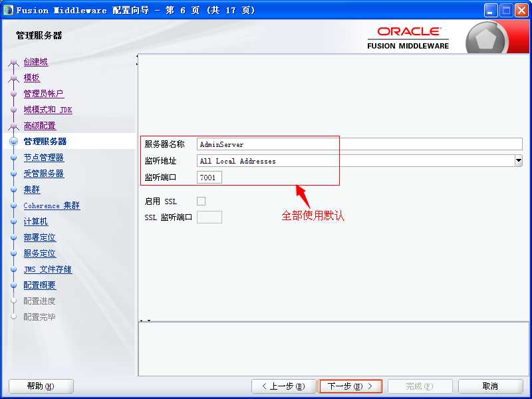Click the 集群 step bullet icon

point(14,190)
